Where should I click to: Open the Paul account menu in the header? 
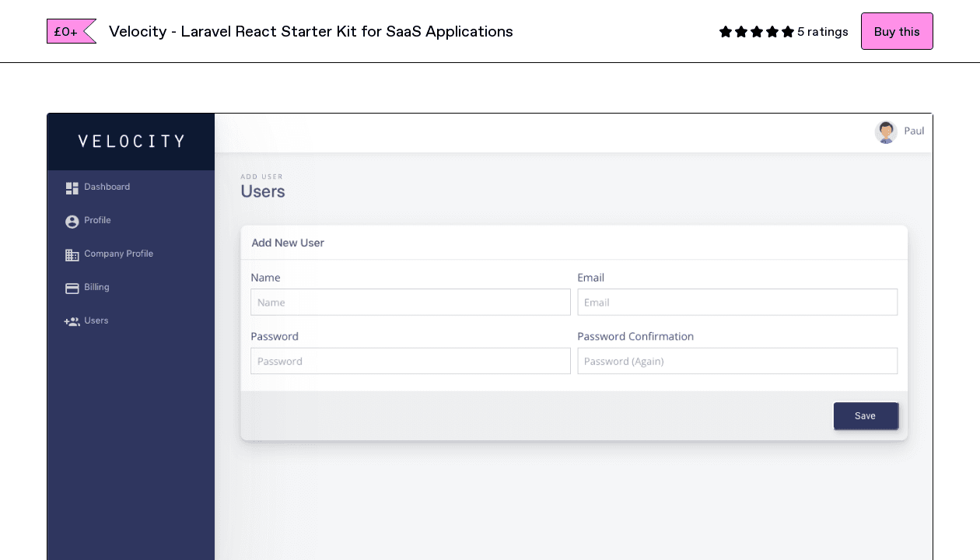click(915, 131)
